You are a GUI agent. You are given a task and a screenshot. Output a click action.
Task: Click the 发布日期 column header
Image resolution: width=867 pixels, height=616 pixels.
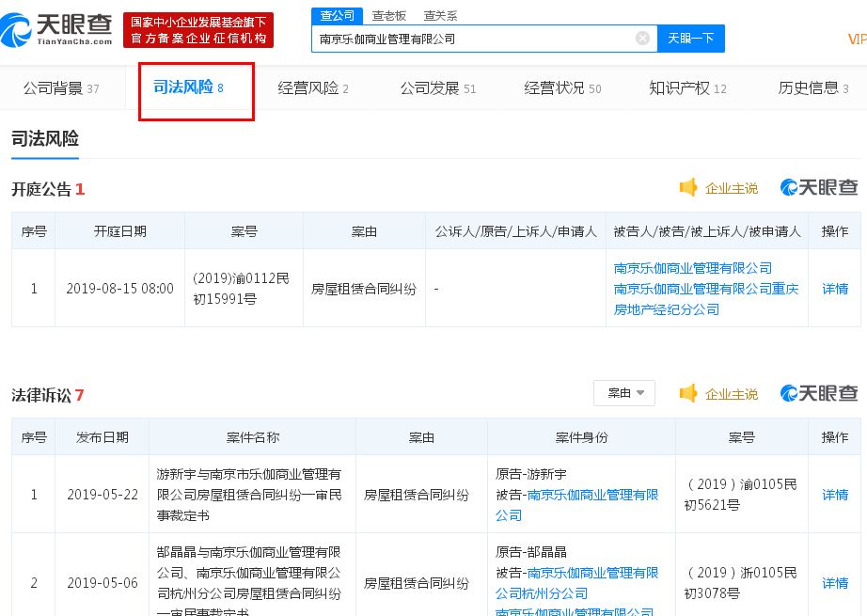102,437
